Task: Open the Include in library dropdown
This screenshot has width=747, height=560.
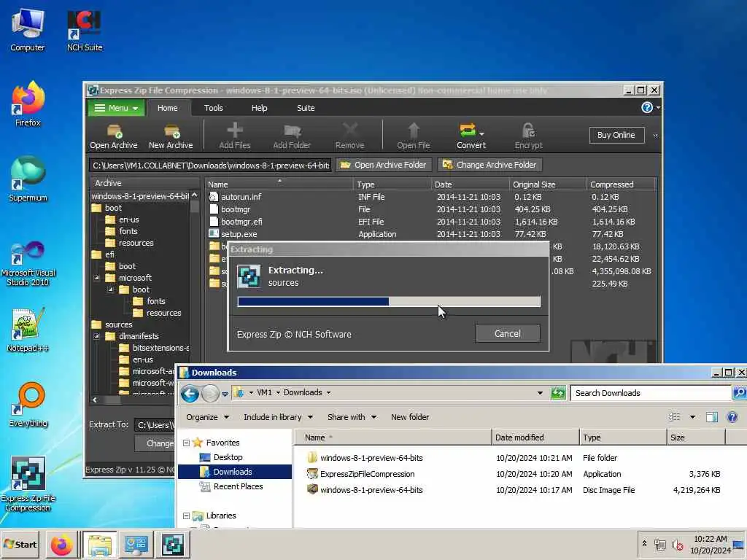Action: (x=278, y=417)
